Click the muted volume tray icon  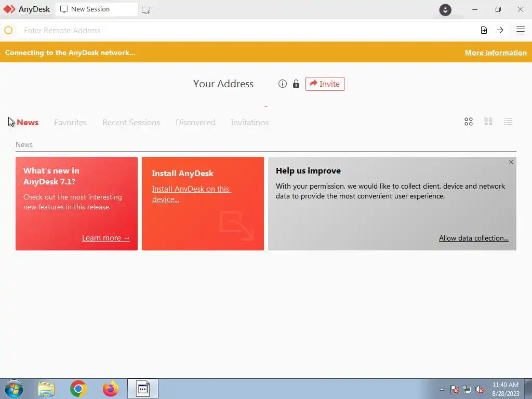click(x=480, y=389)
